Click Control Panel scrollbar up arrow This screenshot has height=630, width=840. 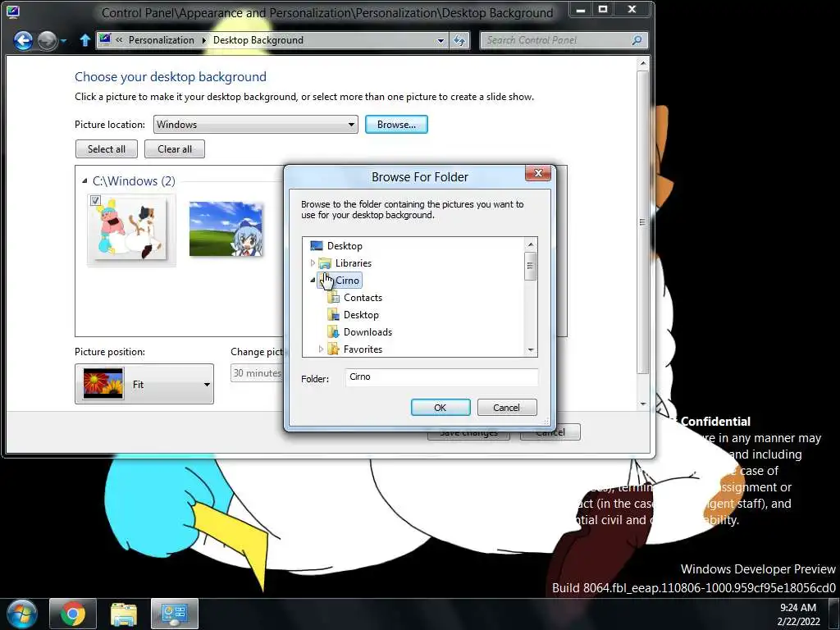pyautogui.click(x=643, y=64)
